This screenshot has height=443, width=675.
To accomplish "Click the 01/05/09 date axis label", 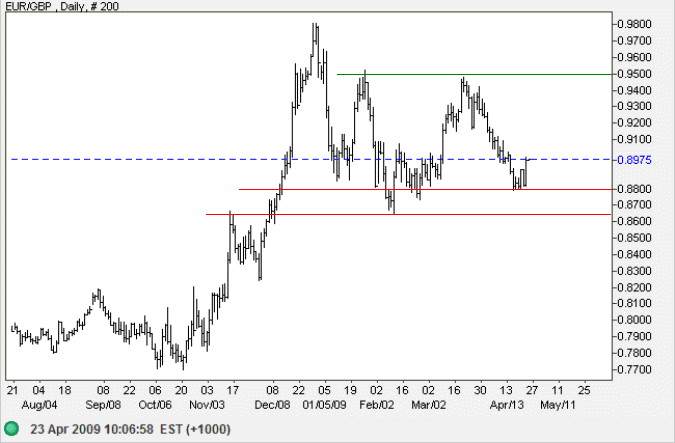I will pos(325,405).
